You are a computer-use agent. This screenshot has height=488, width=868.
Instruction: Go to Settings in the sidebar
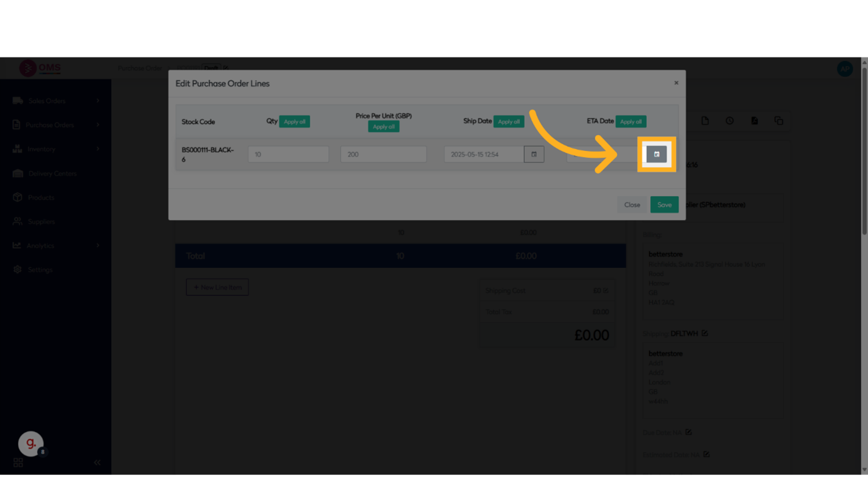tap(40, 270)
